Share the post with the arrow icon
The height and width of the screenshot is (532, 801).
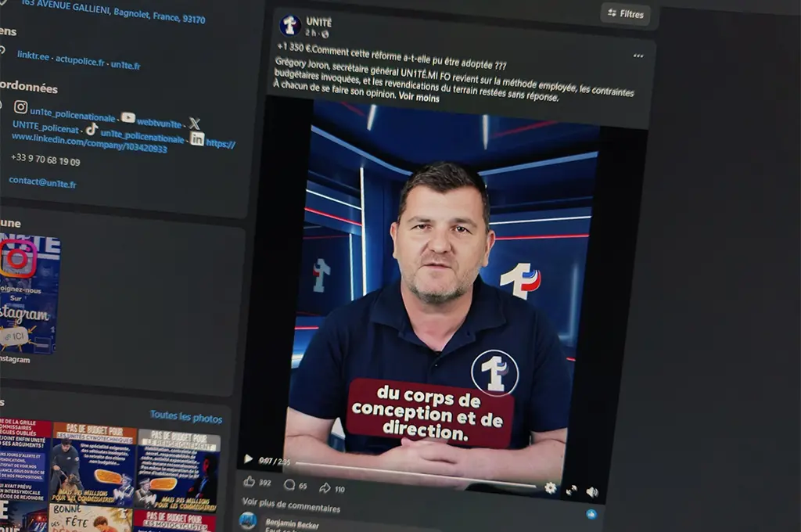point(325,487)
